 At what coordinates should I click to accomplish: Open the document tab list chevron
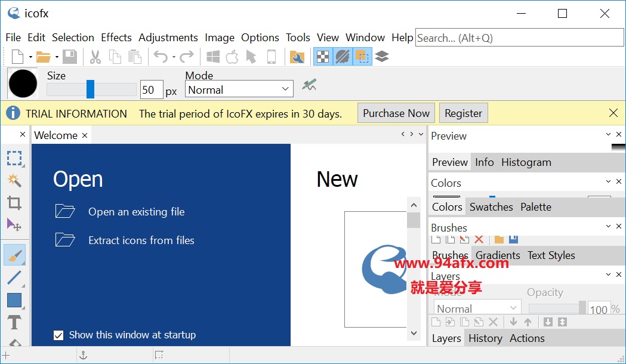click(x=421, y=134)
